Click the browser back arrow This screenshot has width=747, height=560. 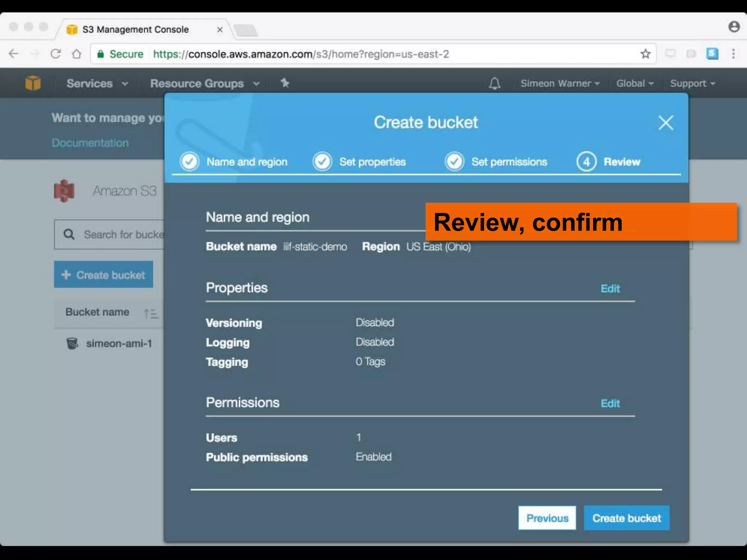(x=13, y=54)
